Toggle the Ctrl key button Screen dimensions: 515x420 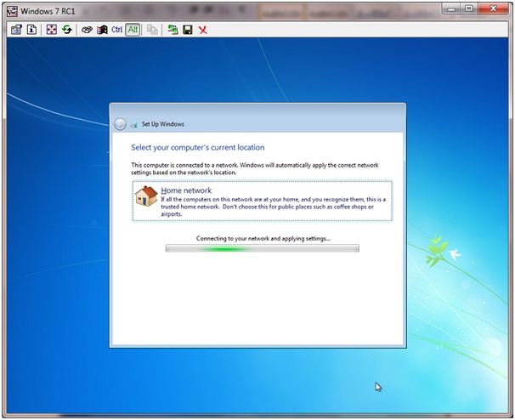pos(117,30)
